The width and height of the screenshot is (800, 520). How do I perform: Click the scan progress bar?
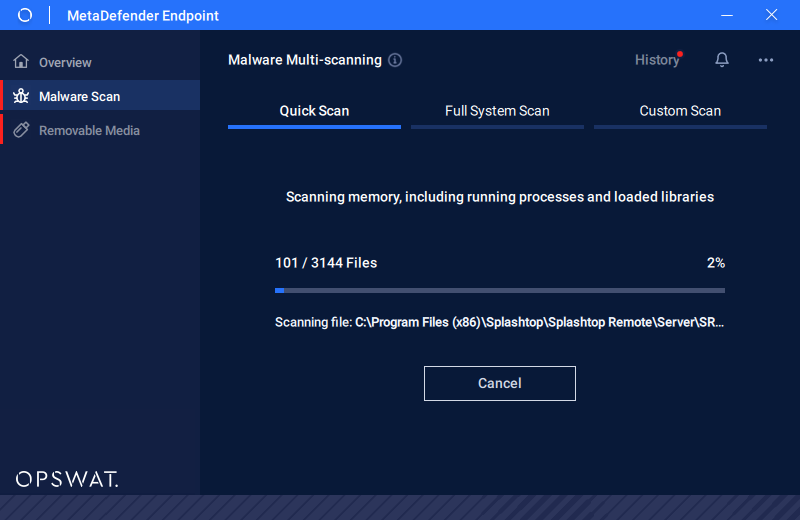tap(499, 290)
